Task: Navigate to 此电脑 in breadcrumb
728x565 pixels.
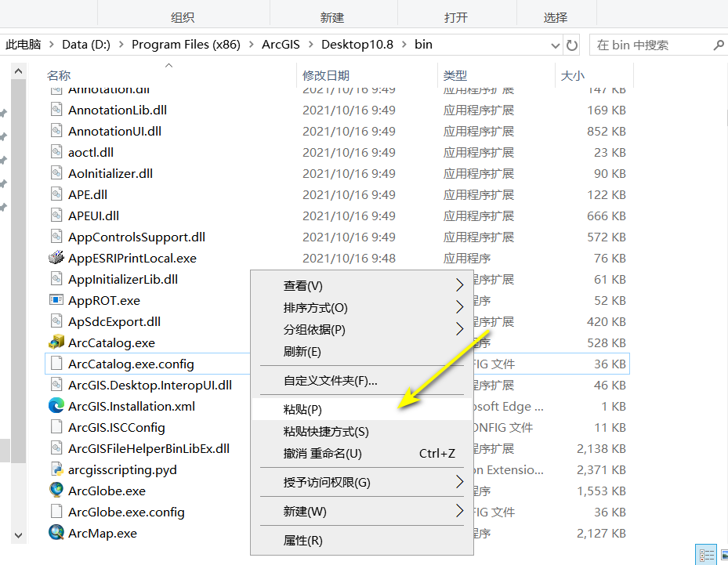Action: (x=24, y=45)
